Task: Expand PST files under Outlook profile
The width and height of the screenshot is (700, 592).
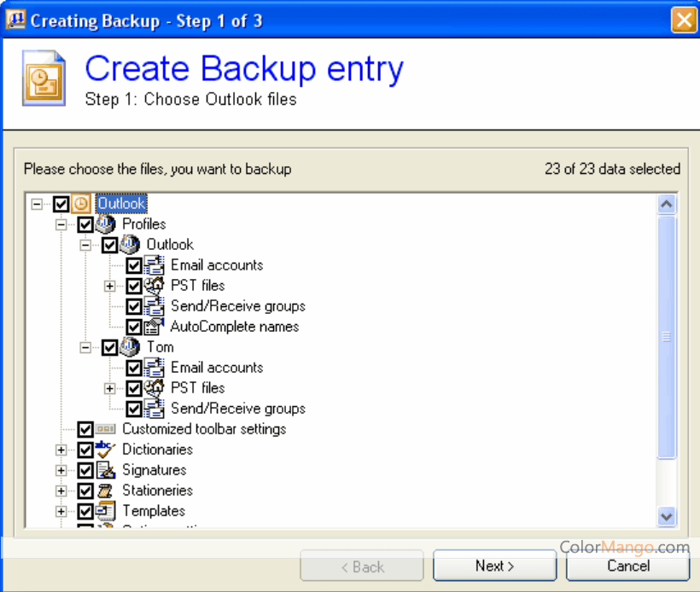Action: point(109,286)
